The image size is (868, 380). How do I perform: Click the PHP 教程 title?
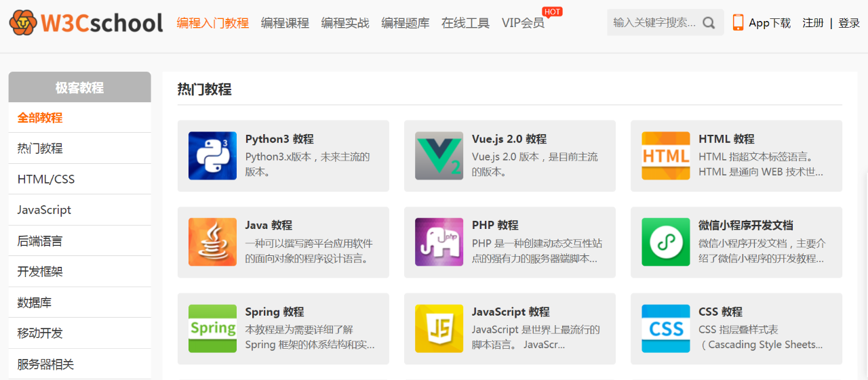tap(495, 225)
